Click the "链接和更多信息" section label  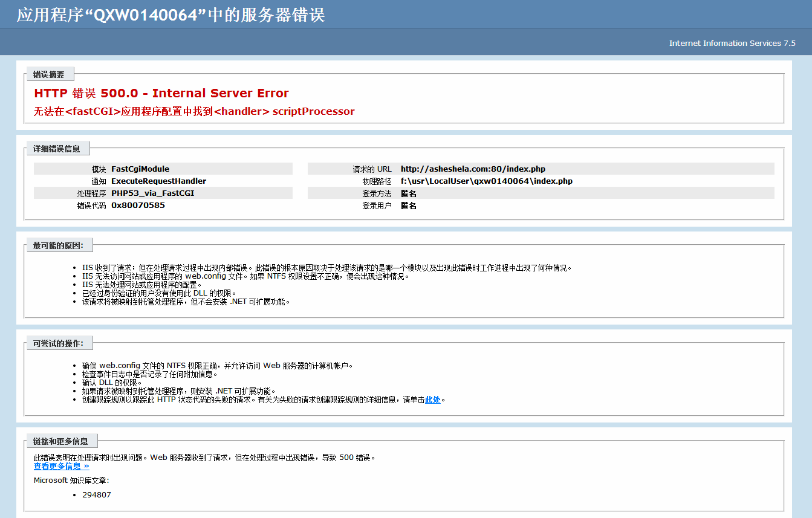pyautogui.click(x=60, y=441)
